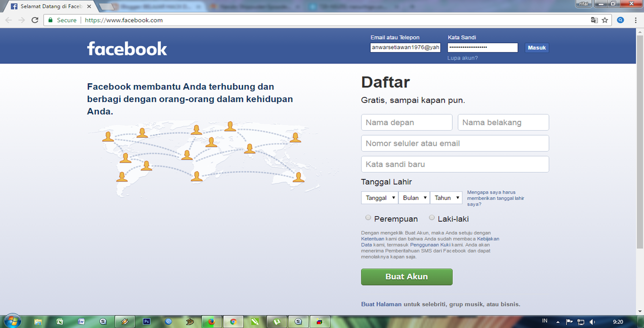Click the Masuk login button
The height and width of the screenshot is (328, 644).
[x=537, y=47]
